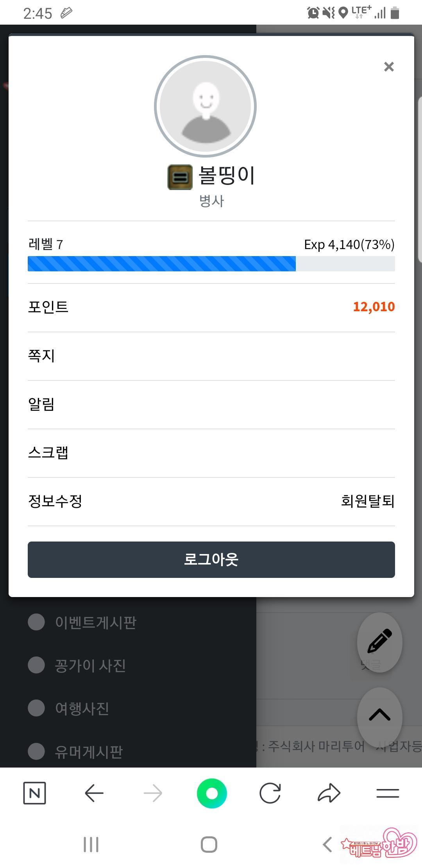Open 정보수정 to edit profile info
Viewport: 422px width, 868px height.
pos(55,501)
